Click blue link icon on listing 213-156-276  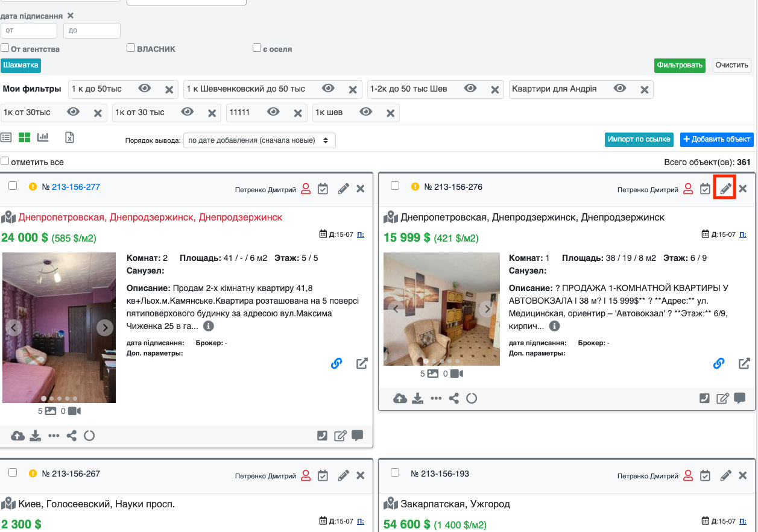[718, 363]
